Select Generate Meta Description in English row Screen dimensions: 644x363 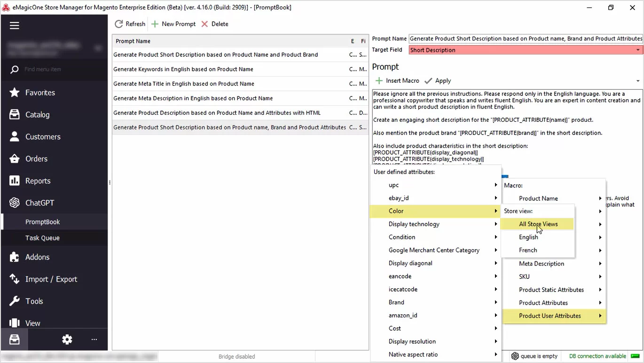[240, 98]
